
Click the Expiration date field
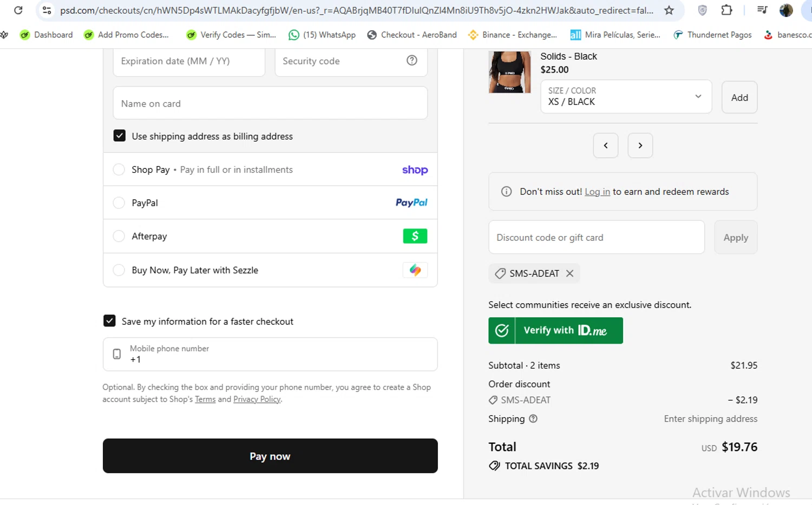(189, 61)
